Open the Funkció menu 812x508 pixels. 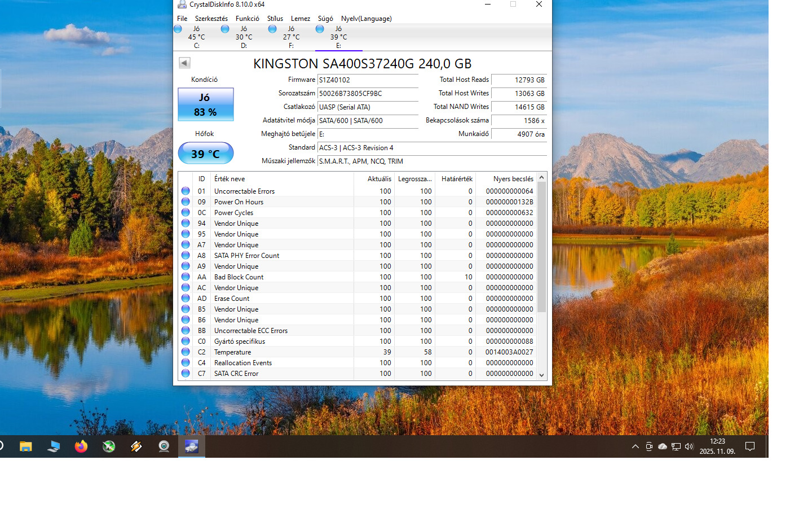[x=248, y=19]
